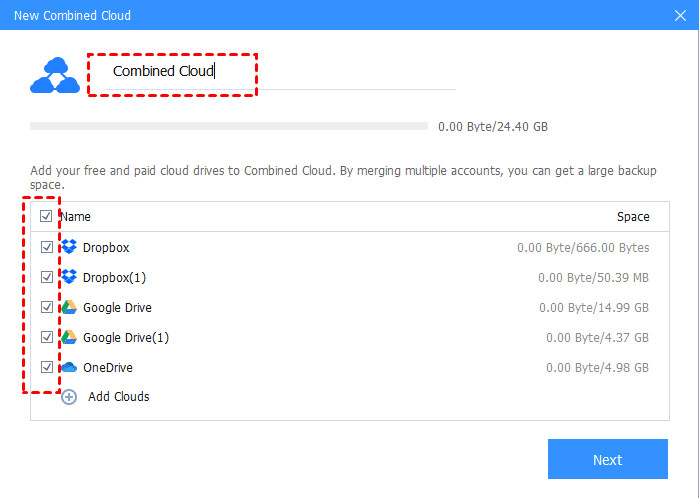Click the 0.00 Byte/14.99 GB value

click(594, 308)
